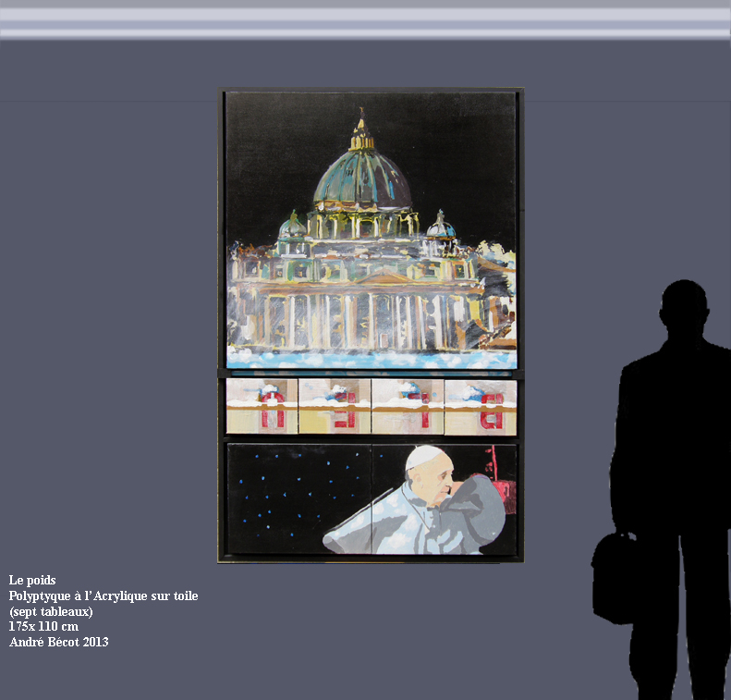Open the bottom-left panel with blue dots
Image resolution: width=731 pixels, height=700 pixels.
click(x=298, y=499)
